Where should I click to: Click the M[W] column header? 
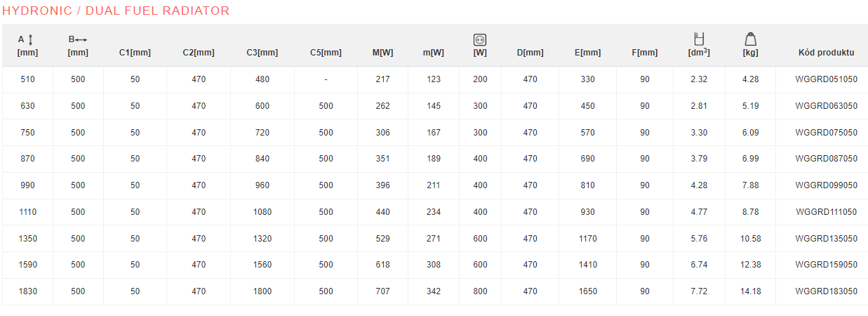point(382,53)
